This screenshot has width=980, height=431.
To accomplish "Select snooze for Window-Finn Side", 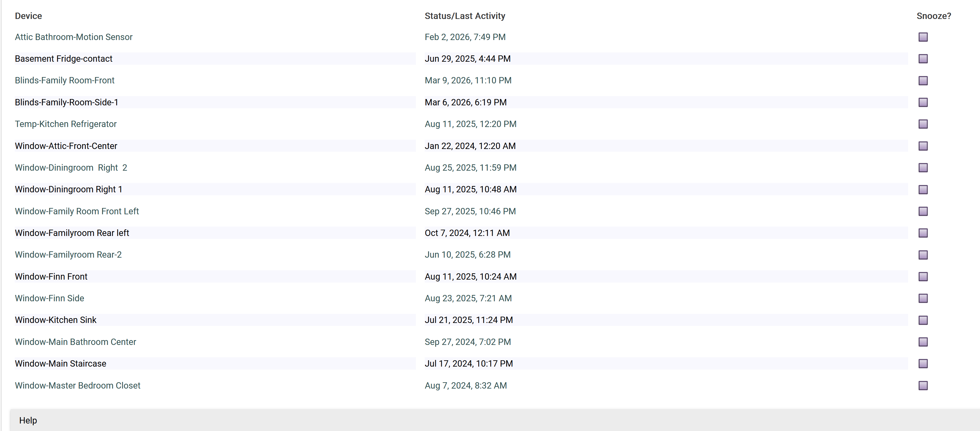I will (x=923, y=298).
